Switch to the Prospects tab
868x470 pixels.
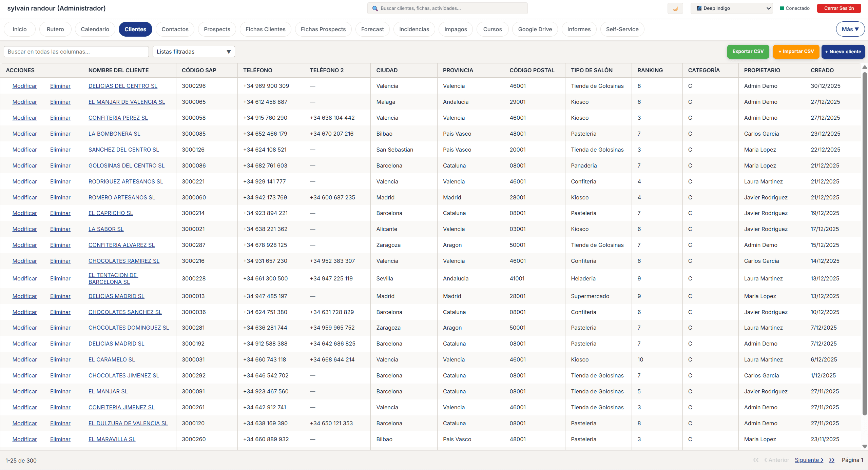217,29
